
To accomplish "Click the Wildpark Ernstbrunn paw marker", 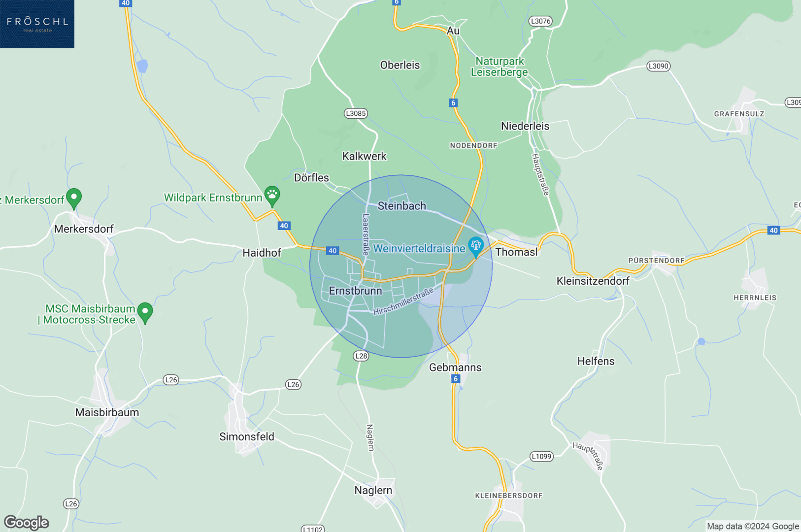I will [x=272, y=196].
